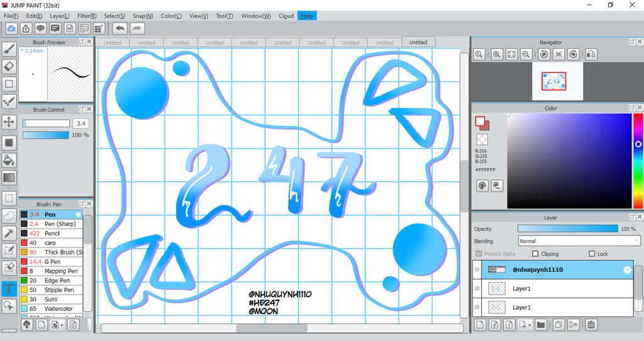The height and width of the screenshot is (341, 644).
Task: Select the Magic Wand tool
Action: coord(9,233)
